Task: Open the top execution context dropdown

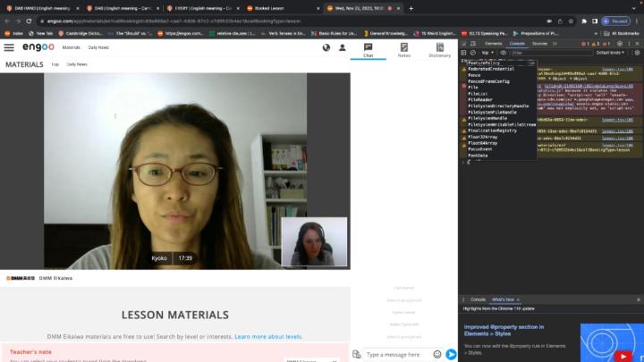Action: click(x=487, y=53)
